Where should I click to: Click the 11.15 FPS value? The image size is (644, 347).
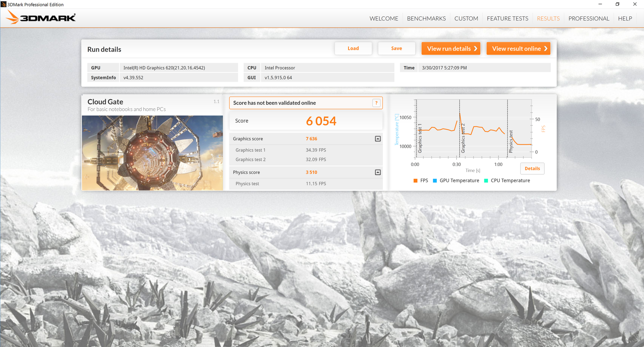coord(316,184)
